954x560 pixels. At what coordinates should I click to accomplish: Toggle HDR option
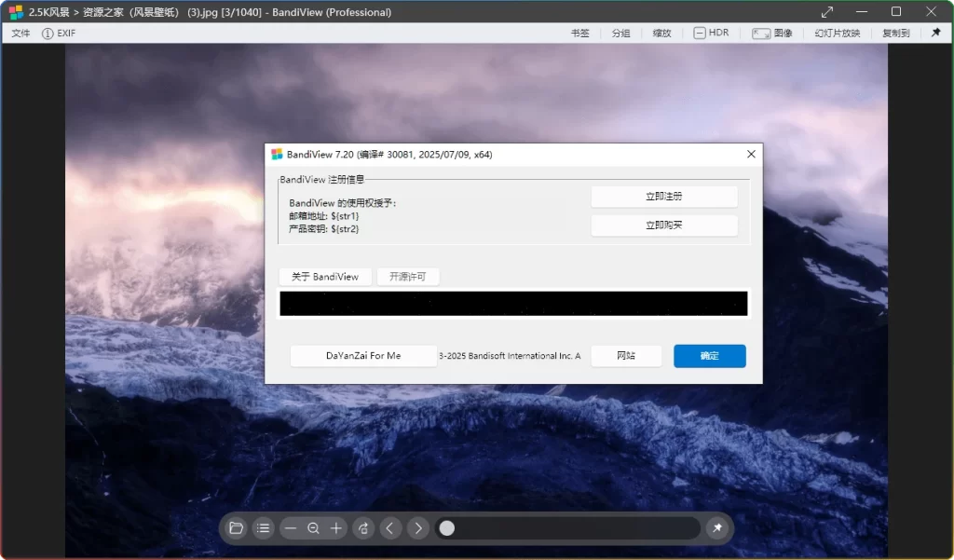[x=711, y=33]
